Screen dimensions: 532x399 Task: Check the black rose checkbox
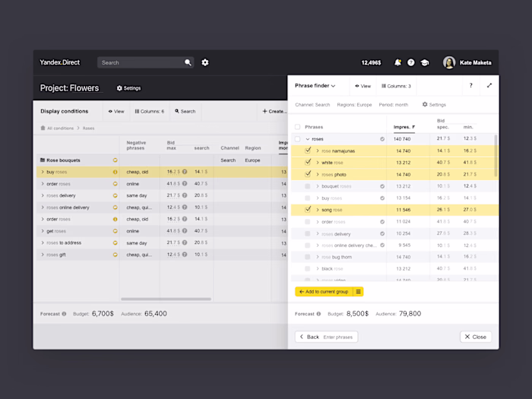tap(307, 269)
